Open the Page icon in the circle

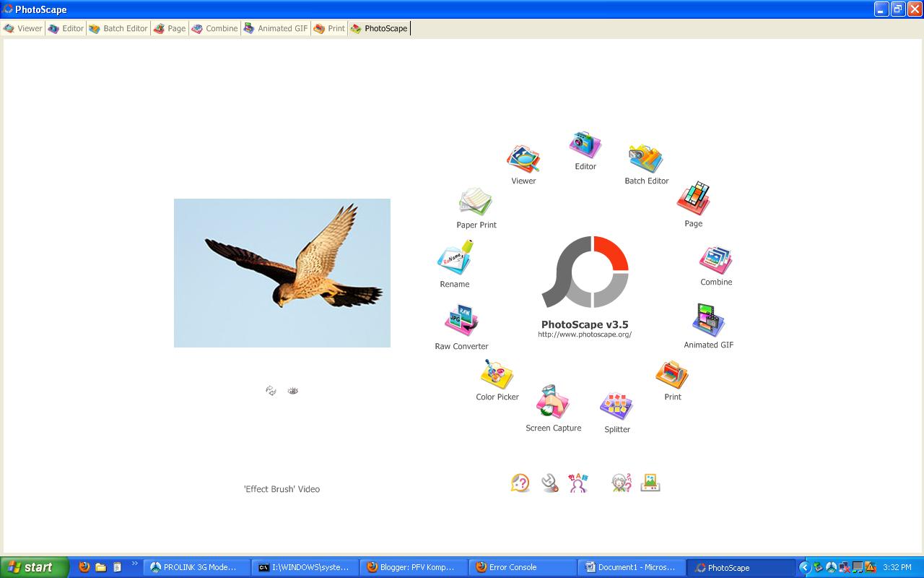(x=694, y=199)
